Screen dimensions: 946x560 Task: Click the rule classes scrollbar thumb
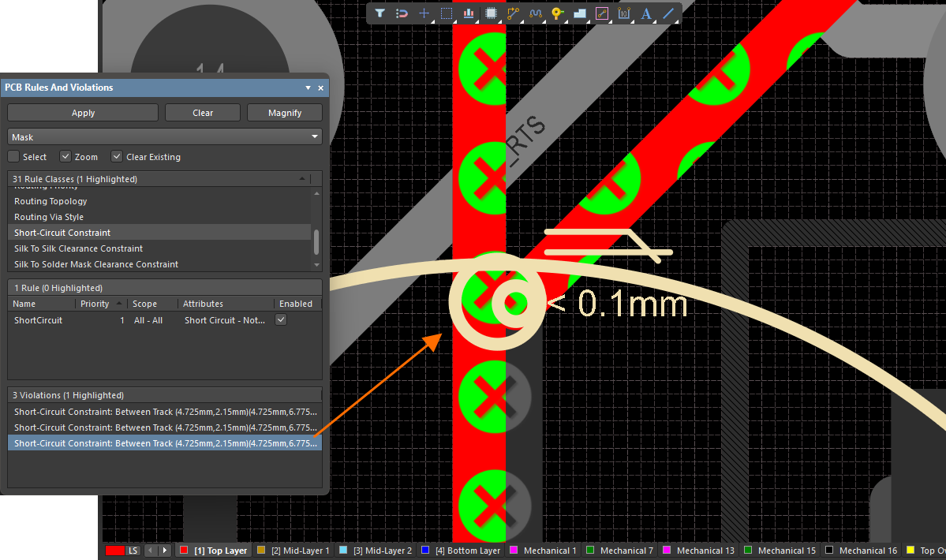point(316,241)
